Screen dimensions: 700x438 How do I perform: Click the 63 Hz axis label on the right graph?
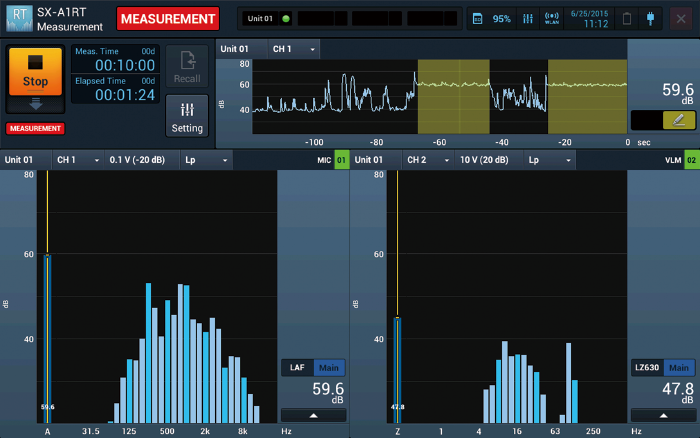click(555, 431)
